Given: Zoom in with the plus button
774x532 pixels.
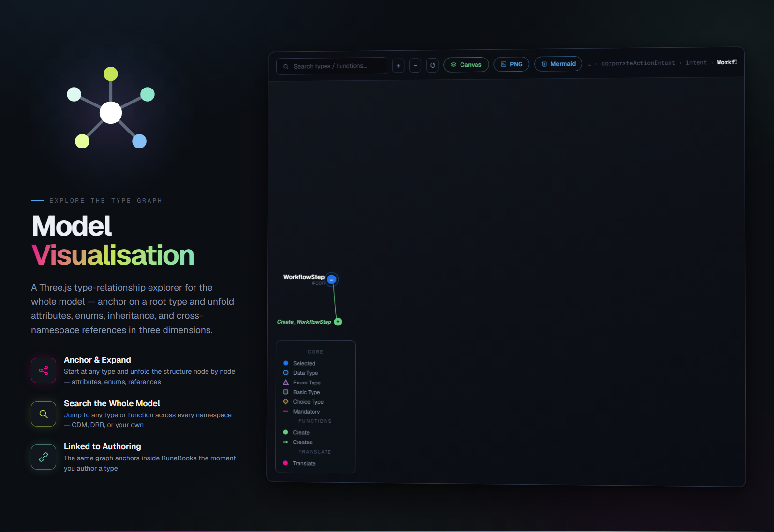Looking at the screenshot, I should pyautogui.click(x=398, y=66).
